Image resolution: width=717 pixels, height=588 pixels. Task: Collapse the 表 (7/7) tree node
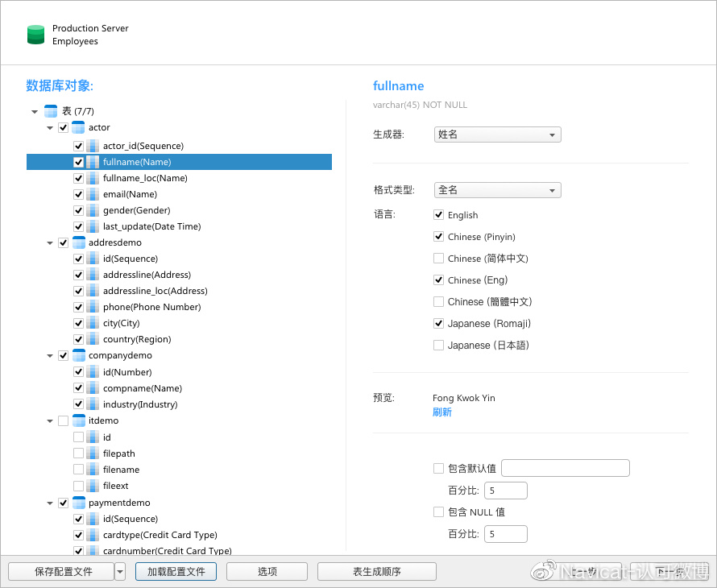pos(35,112)
